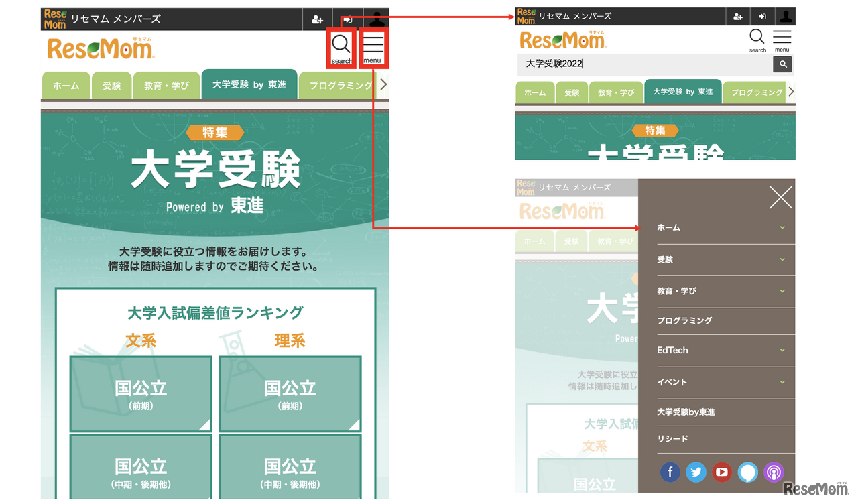
Task: Open the 文系 国公立（中期・後期他）ranking card
Action: (141, 467)
